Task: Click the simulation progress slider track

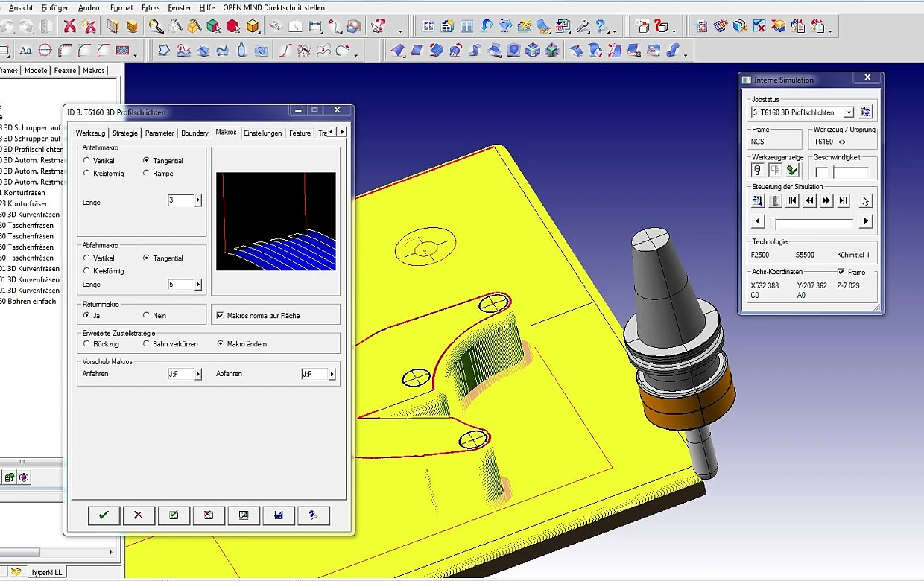Action: click(814, 222)
